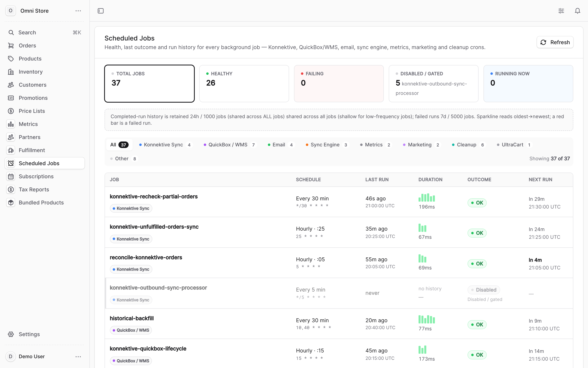
Task: Select the Disabled / Gated summary card
Action: click(433, 83)
